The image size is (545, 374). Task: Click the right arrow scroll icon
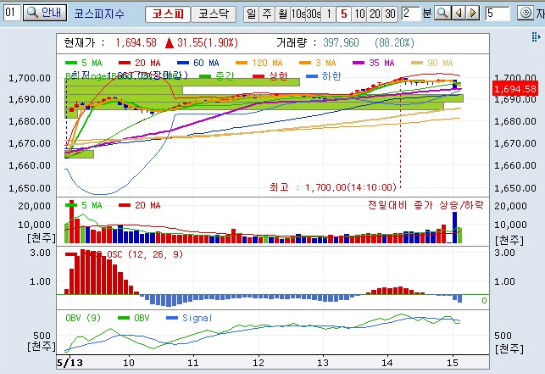tap(473, 14)
